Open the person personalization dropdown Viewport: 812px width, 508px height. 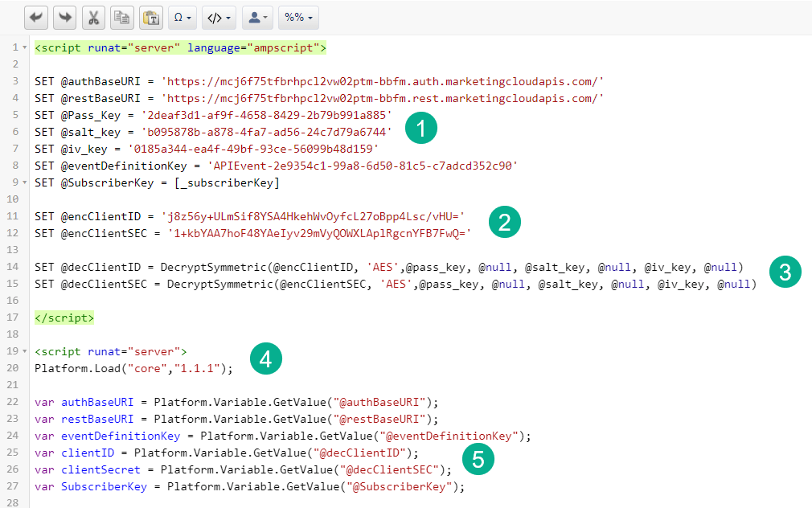pos(256,17)
